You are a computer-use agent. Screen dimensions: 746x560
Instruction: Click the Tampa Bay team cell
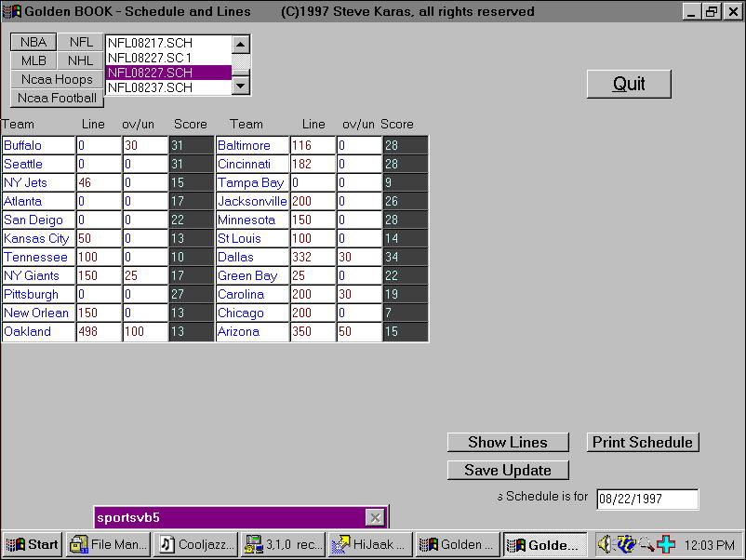[253, 182]
